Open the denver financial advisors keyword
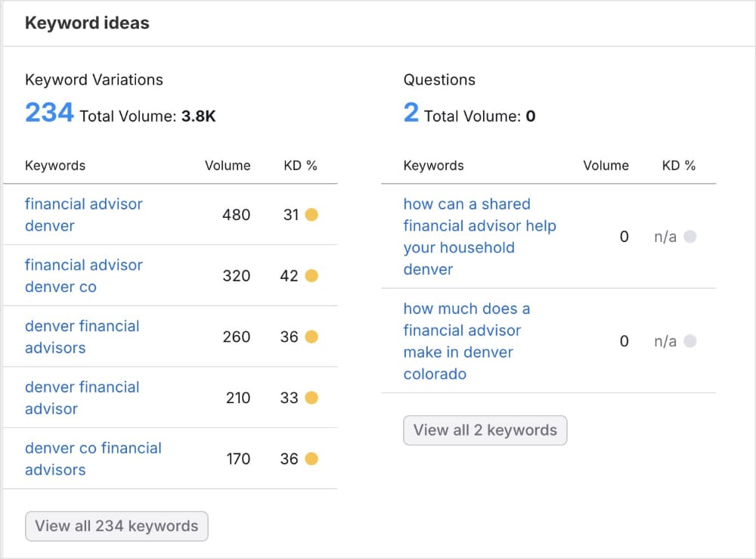 point(82,337)
